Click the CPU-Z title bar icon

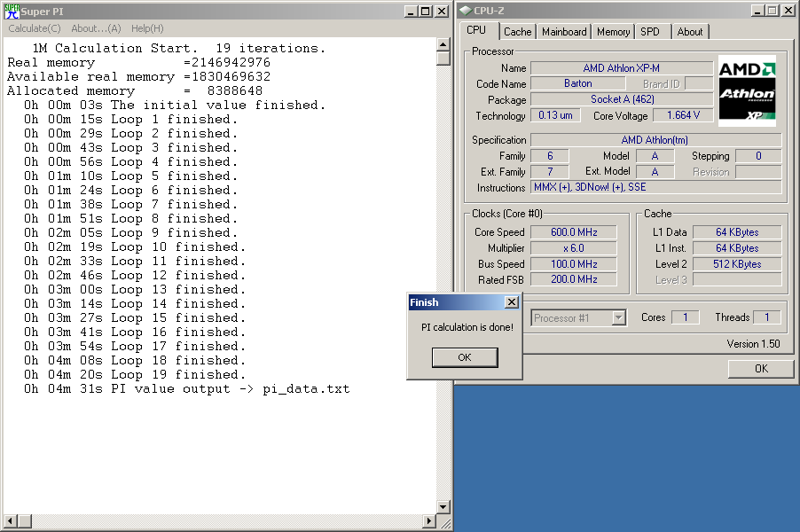pyautogui.click(x=467, y=12)
